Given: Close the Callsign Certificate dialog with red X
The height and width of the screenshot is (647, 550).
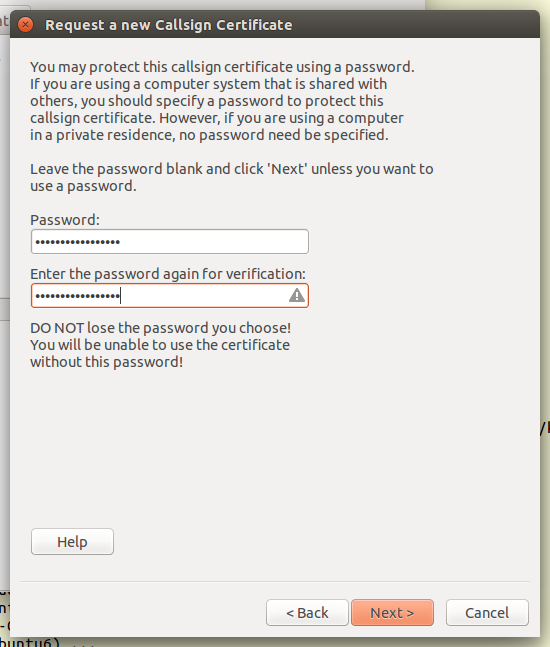Looking at the screenshot, I should [x=26, y=25].
